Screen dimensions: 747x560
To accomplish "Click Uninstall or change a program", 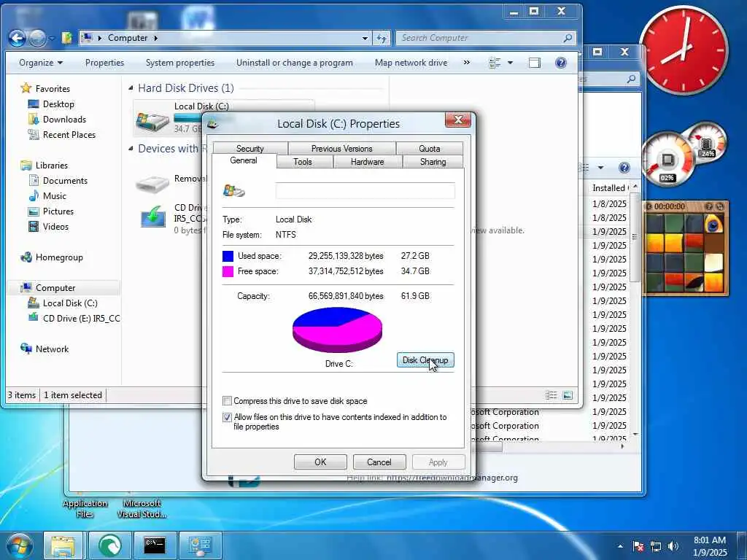I will point(295,63).
